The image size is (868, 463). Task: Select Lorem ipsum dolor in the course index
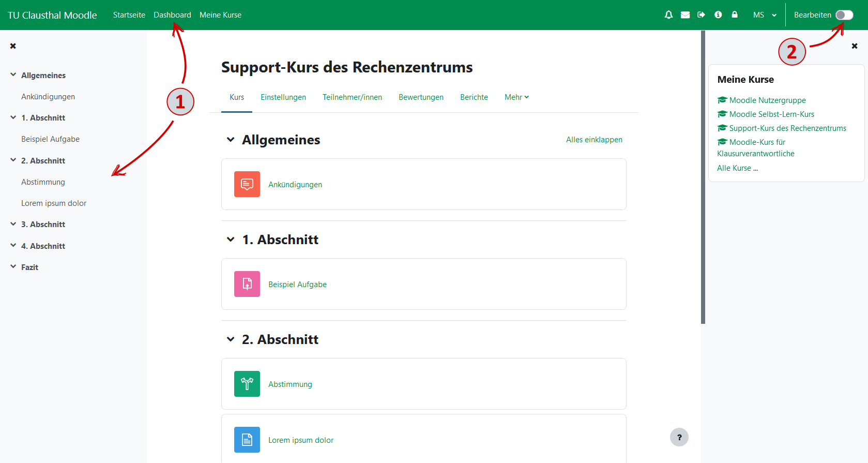(54, 203)
